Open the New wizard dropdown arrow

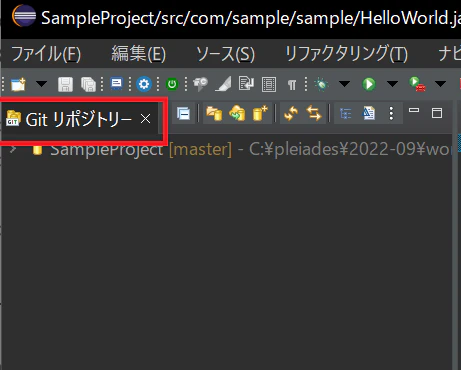tap(41, 84)
